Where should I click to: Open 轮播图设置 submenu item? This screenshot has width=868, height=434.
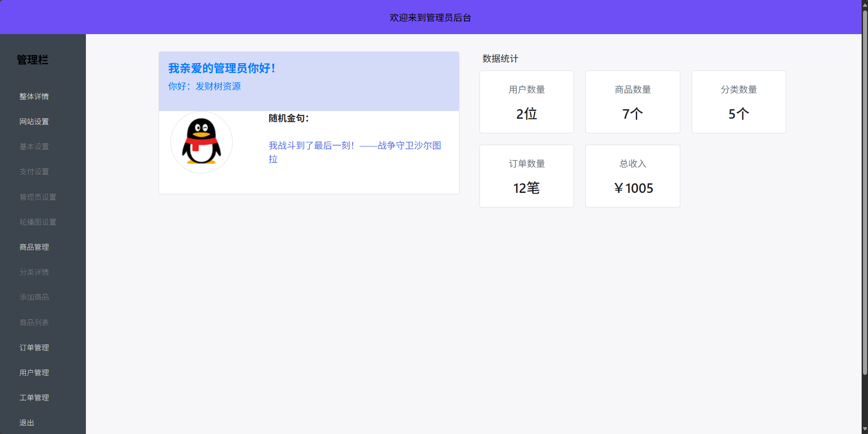(38, 222)
